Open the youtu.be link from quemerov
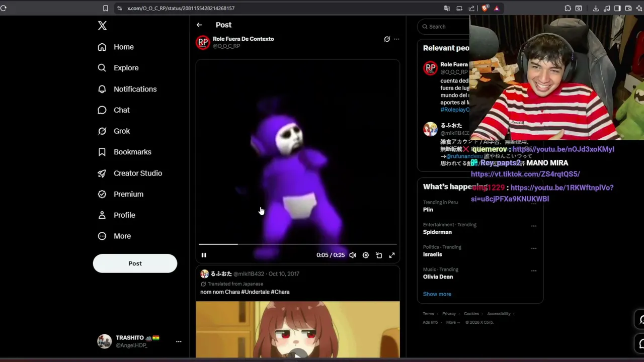This screenshot has width=644, height=362. 563,149
